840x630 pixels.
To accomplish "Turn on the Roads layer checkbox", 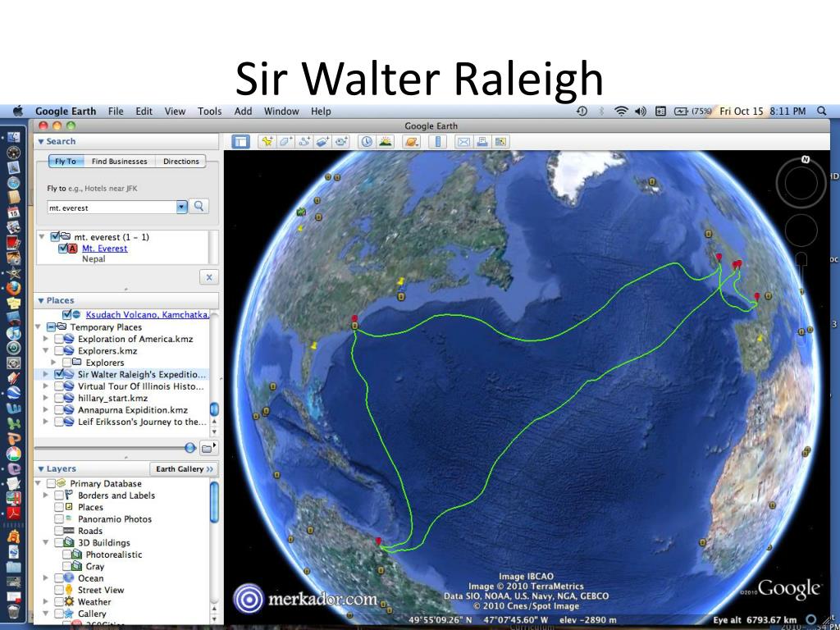I will point(59,531).
